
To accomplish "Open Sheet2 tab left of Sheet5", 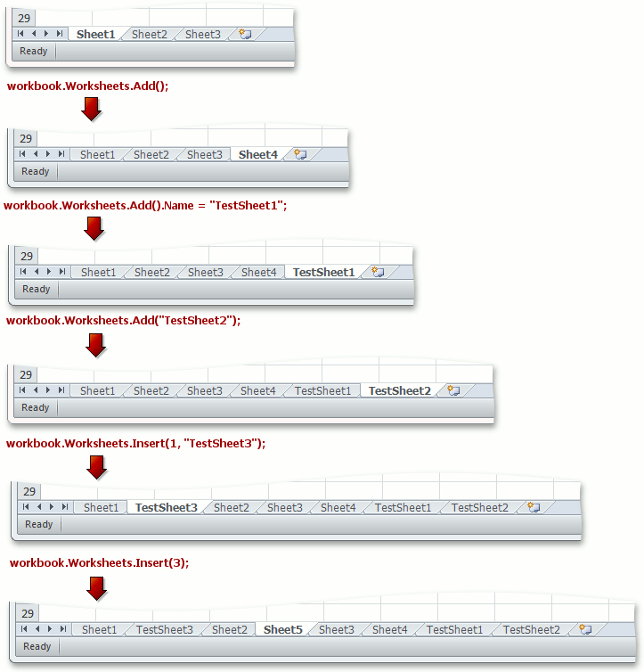I will tap(230, 629).
